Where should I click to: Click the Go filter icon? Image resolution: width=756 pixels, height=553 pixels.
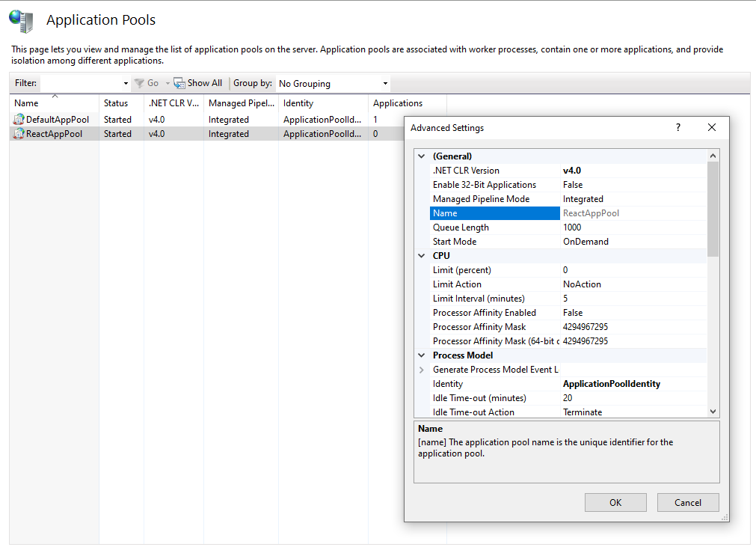pyautogui.click(x=139, y=83)
